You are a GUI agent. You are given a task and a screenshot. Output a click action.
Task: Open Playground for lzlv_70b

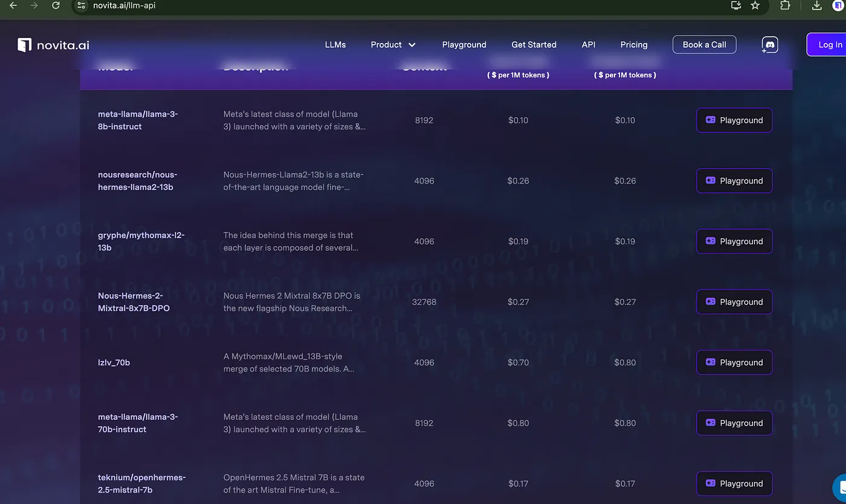(734, 363)
